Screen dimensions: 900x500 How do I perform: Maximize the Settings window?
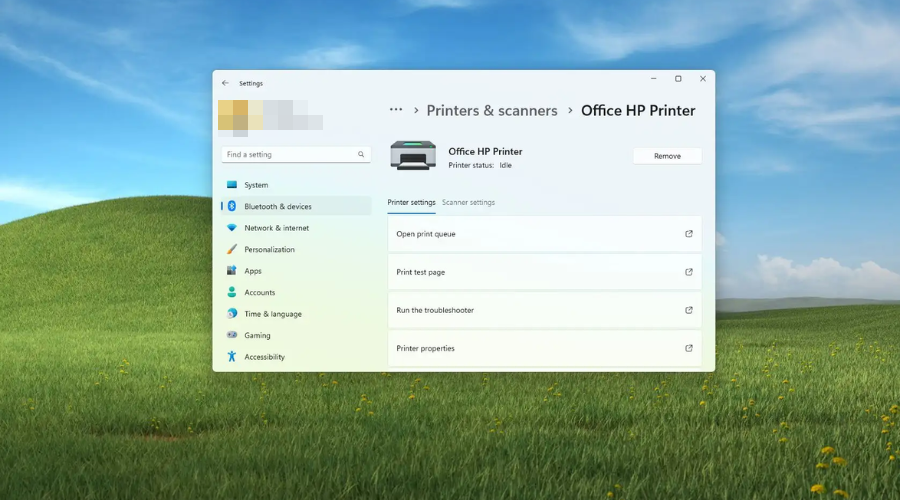678,79
